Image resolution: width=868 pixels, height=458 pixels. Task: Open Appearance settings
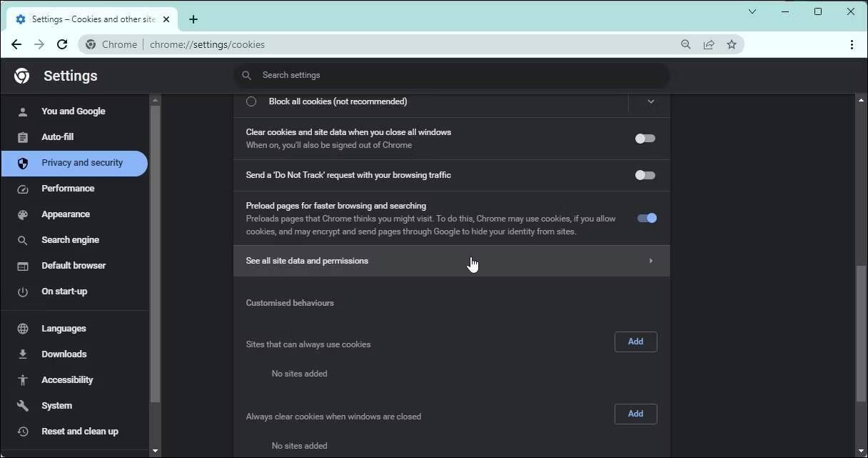coord(66,214)
